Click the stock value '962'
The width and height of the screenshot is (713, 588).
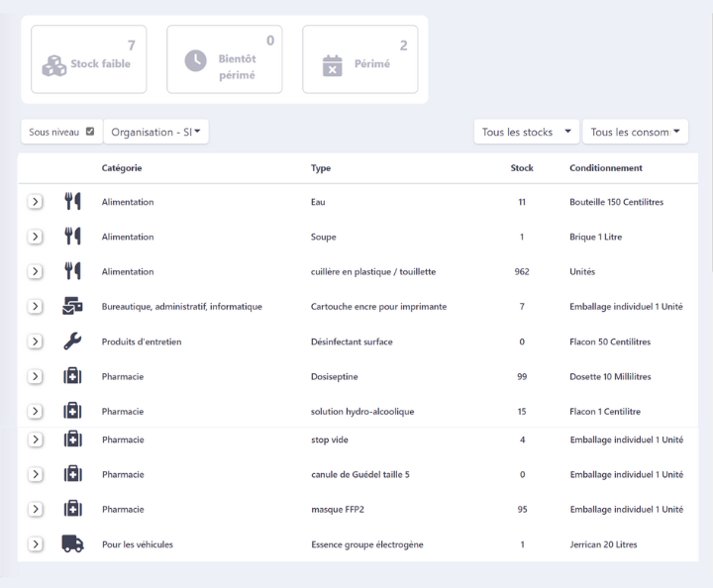[522, 272]
